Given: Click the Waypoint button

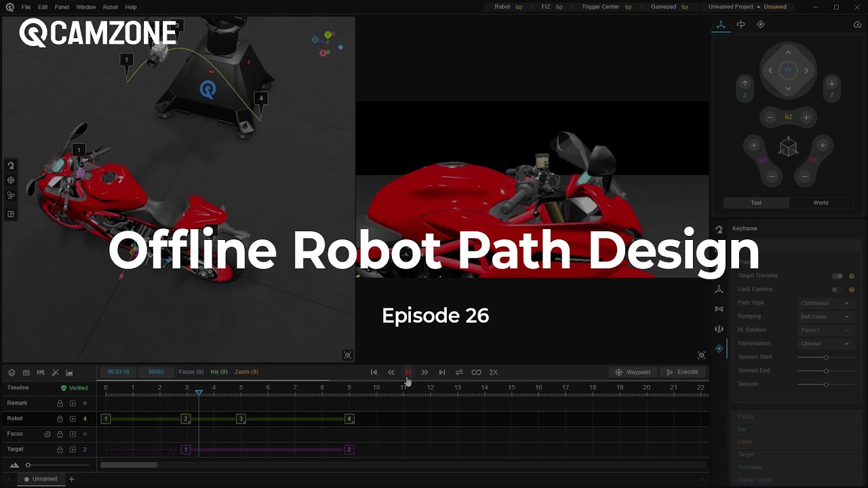Looking at the screenshot, I should [x=633, y=372].
